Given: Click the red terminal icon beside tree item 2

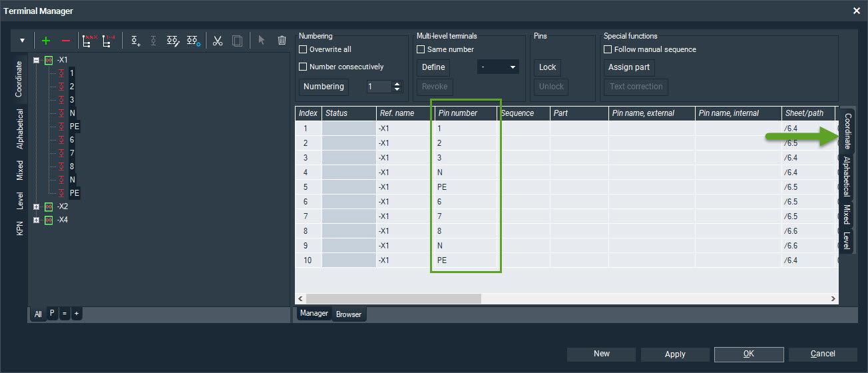Looking at the screenshot, I should click(61, 87).
